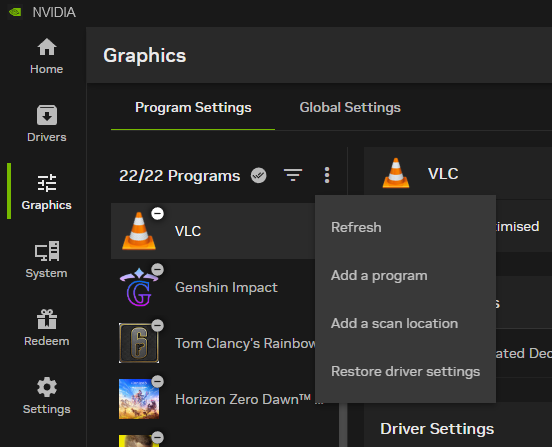Image resolution: width=552 pixels, height=447 pixels.
Task: Click the program list scrollbar
Action: point(343,424)
